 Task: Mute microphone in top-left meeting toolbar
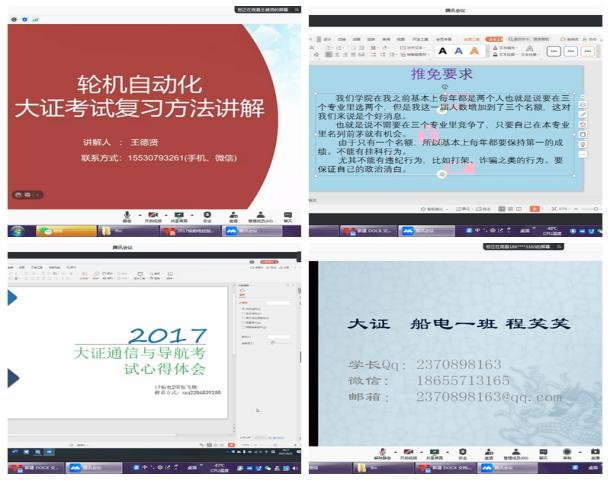[127, 215]
